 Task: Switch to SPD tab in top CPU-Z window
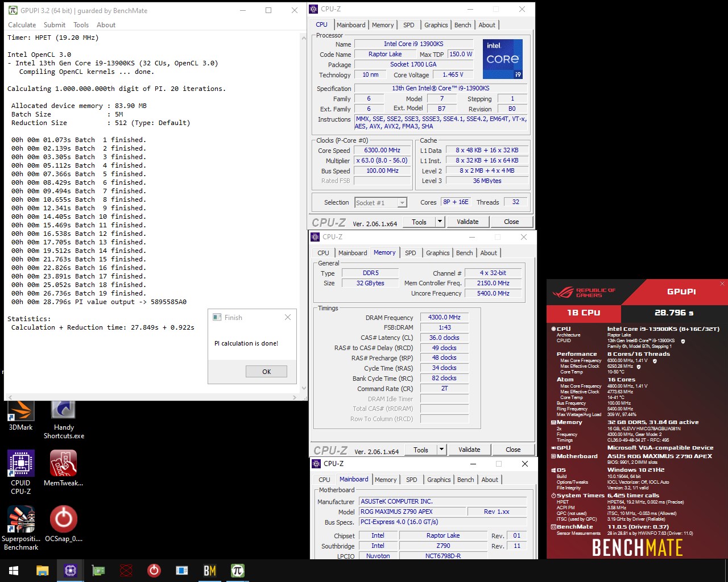409,25
